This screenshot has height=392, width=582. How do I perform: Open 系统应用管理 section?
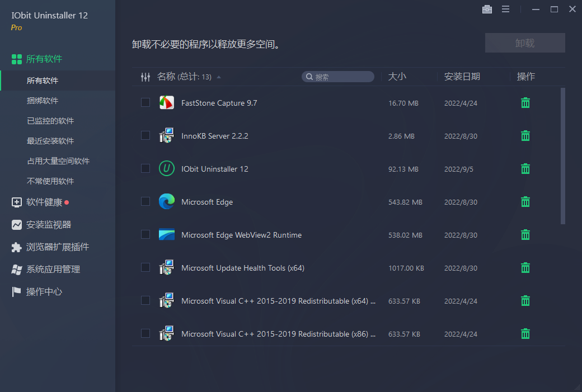click(x=46, y=269)
